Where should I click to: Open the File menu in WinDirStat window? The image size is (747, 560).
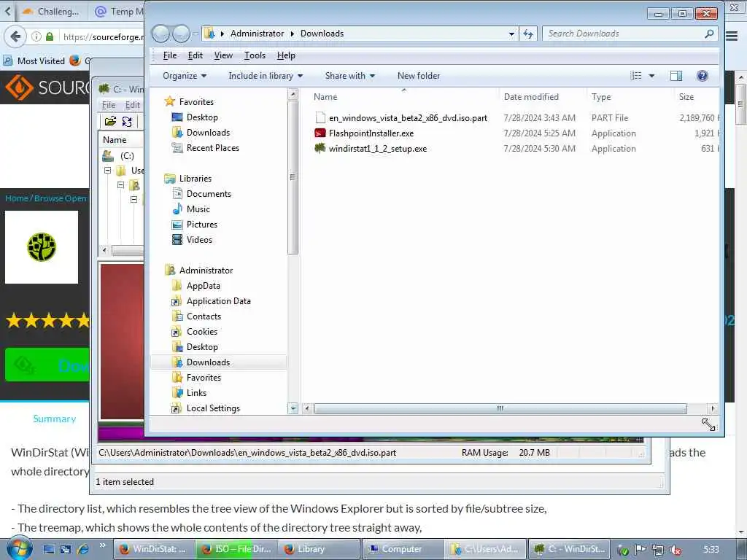tap(109, 105)
